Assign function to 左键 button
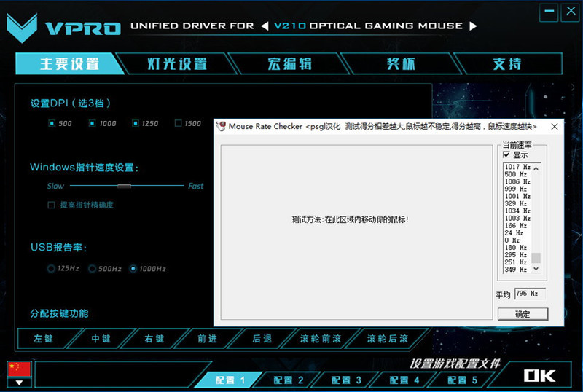Viewport: 583px width, 392px height. (x=44, y=338)
